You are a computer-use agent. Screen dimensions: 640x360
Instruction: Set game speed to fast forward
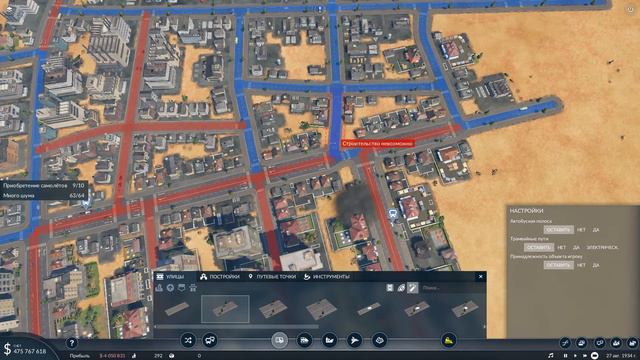point(585,356)
